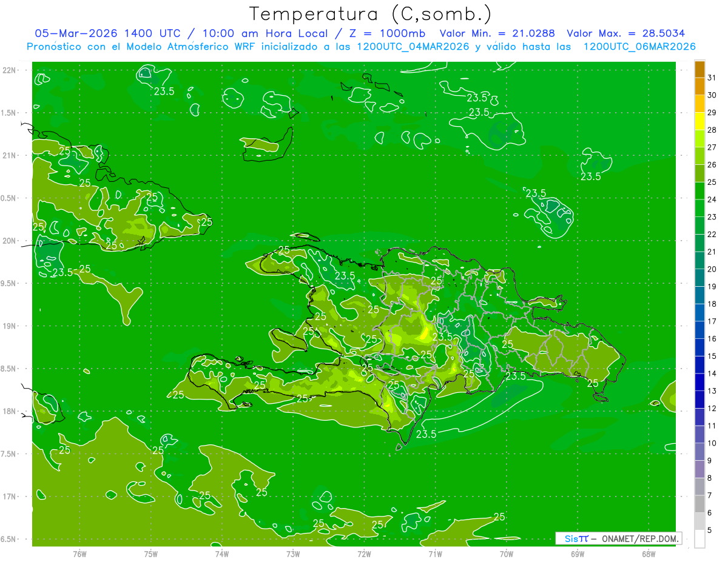Viewport: 728px width, 562px height.
Task: Click the 76W longitude axis label
Action: click(79, 554)
